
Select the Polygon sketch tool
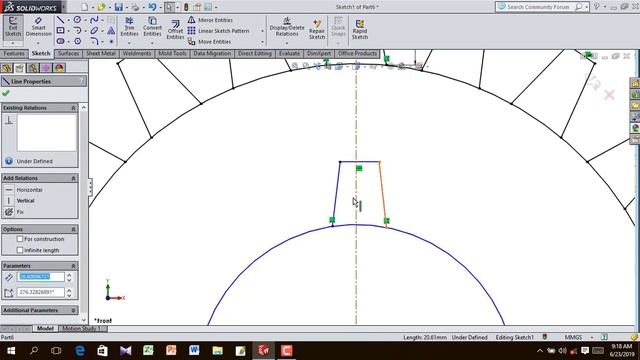pos(77,41)
